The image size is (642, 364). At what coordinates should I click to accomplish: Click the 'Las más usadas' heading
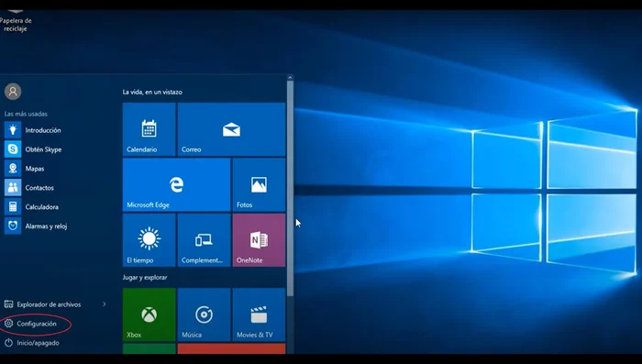pos(26,114)
